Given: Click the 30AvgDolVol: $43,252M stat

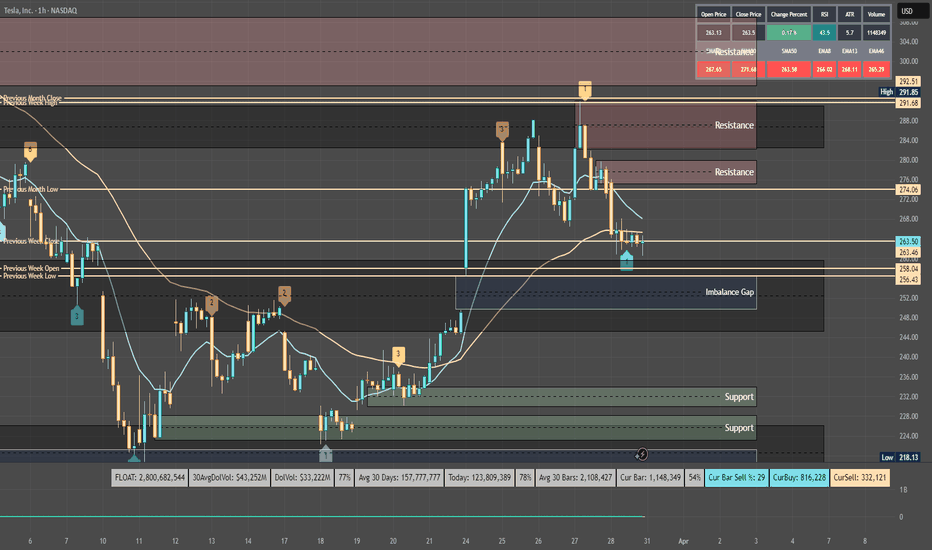Looking at the screenshot, I should (229, 477).
